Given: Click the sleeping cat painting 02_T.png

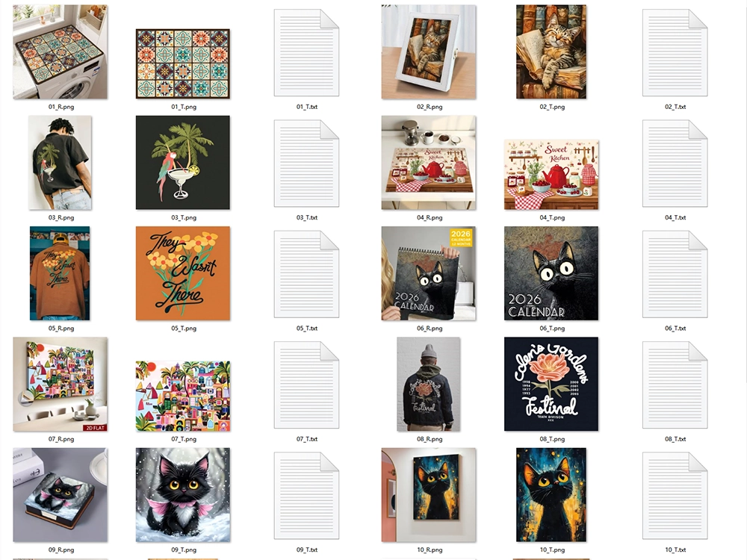Looking at the screenshot, I should click(551, 52).
